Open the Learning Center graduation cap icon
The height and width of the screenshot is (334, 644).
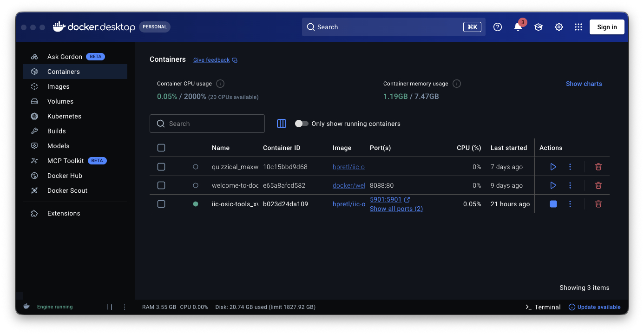pos(538,27)
